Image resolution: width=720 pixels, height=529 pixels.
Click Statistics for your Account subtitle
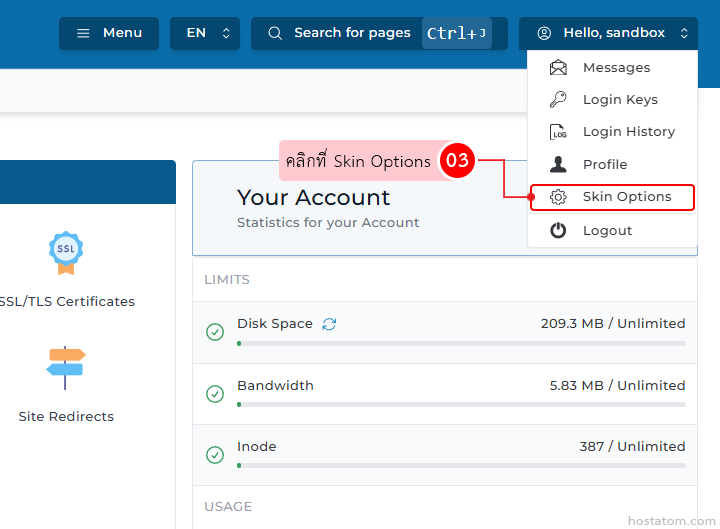pyautogui.click(x=328, y=223)
